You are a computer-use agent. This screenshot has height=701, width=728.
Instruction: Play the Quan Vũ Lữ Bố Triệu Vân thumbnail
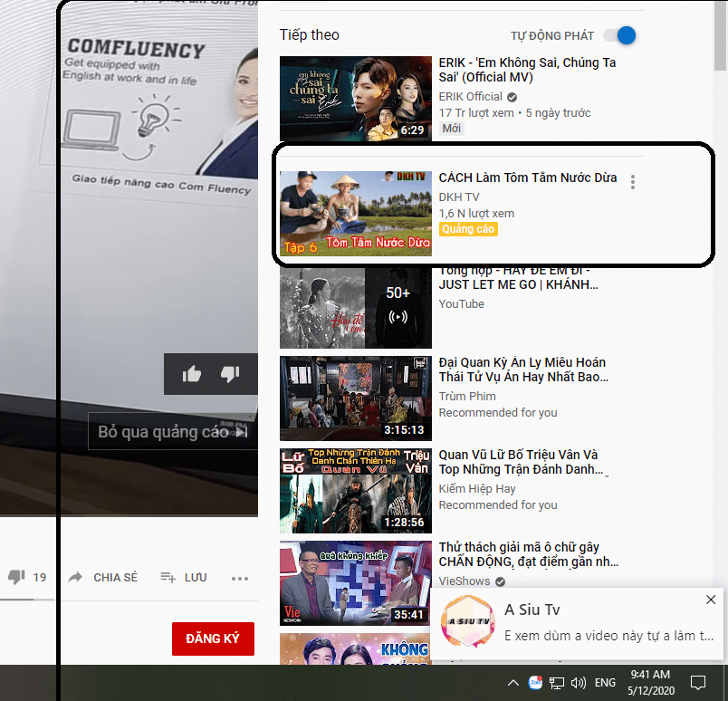(x=355, y=490)
